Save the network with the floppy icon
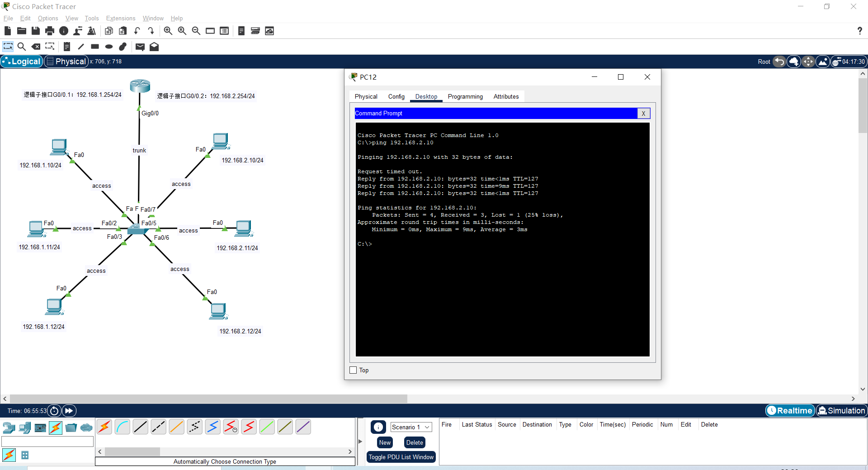Image resolution: width=868 pixels, height=470 pixels. tap(36, 31)
